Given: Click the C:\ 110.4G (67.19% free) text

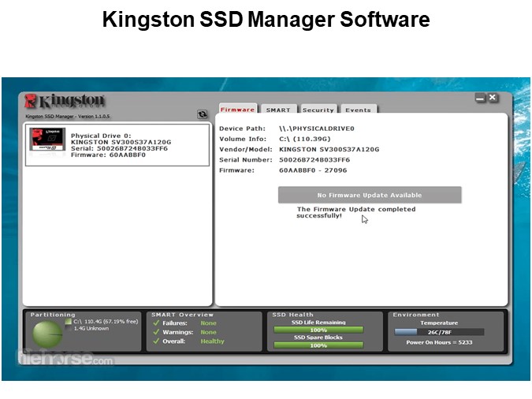Looking at the screenshot, I should pos(106,321).
